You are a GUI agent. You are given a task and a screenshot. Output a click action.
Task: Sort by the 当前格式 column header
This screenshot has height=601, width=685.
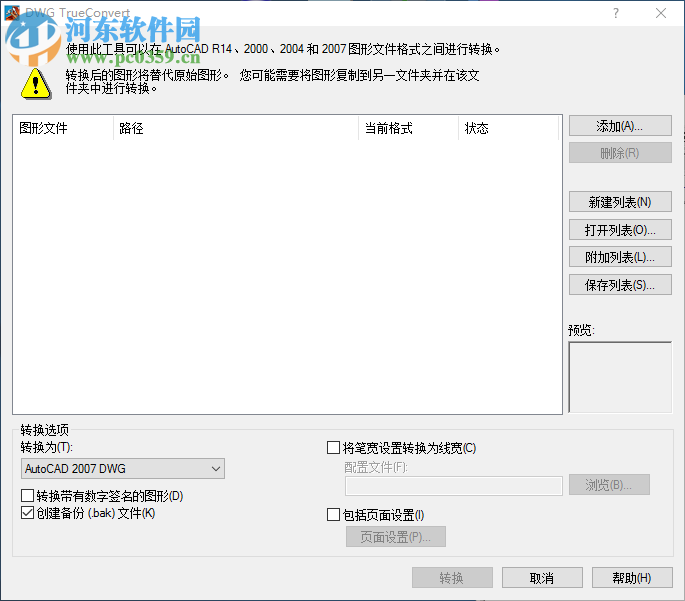pyautogui.click(x=408, y=128)
